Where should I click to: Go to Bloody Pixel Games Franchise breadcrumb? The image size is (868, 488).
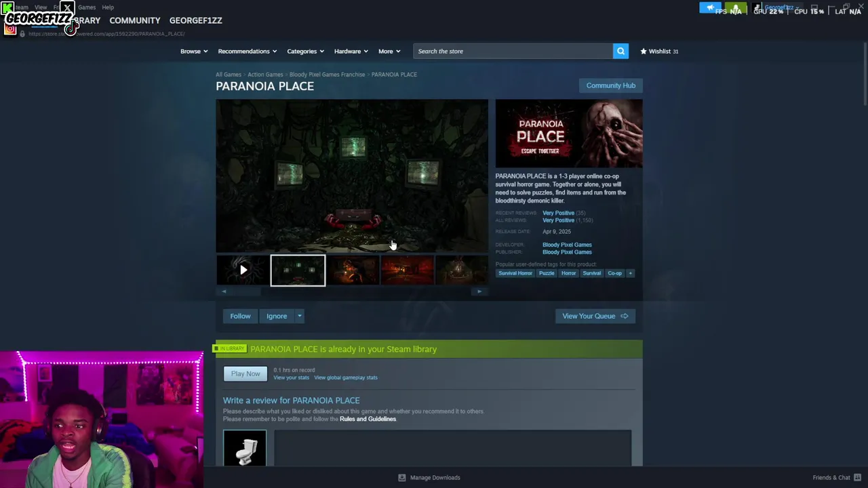(327, 75)
